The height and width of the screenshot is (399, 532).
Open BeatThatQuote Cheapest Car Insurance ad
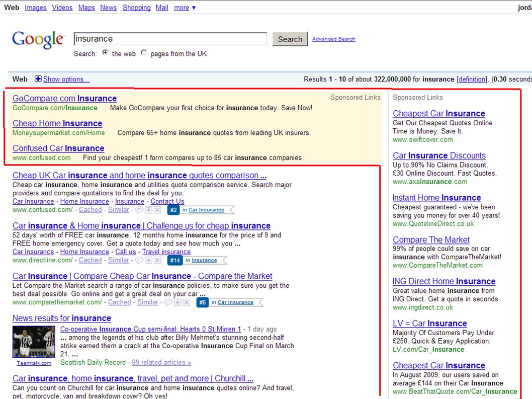438,365
